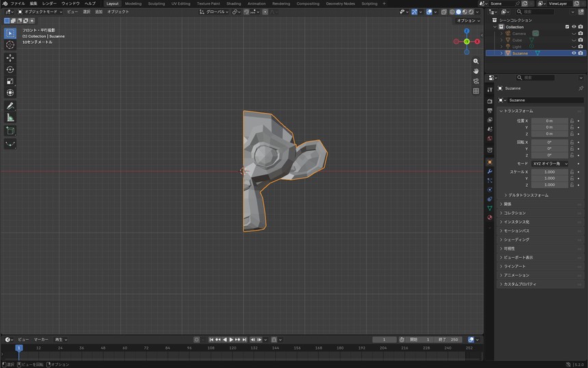
Task: Play the animation forward
Action: pyautogui.click(x=231, y=339)
